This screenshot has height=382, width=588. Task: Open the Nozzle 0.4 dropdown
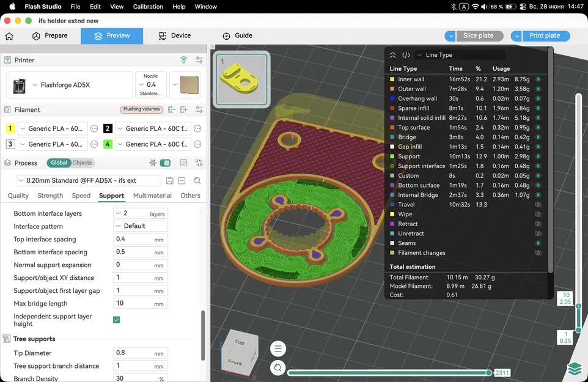[x=151, y=85]
